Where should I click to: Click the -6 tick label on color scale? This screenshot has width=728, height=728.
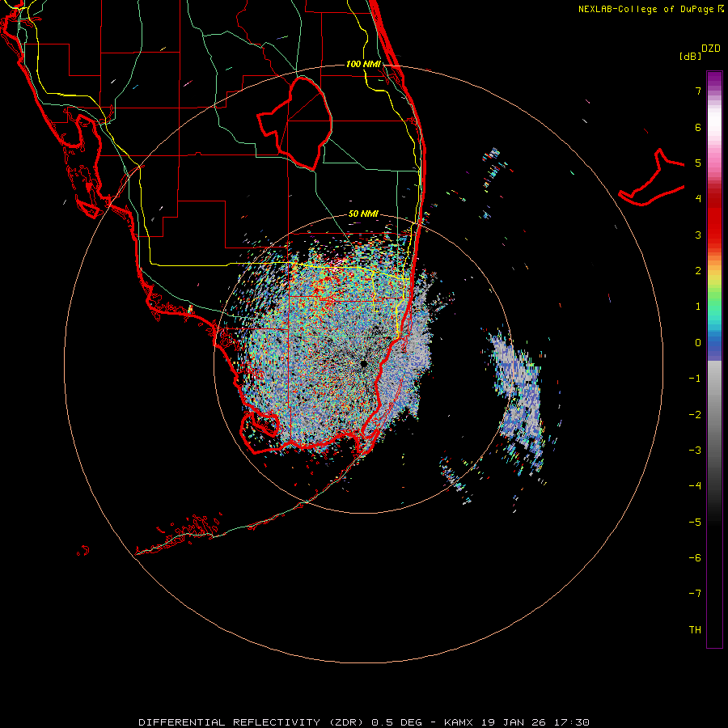coord(695,558)
